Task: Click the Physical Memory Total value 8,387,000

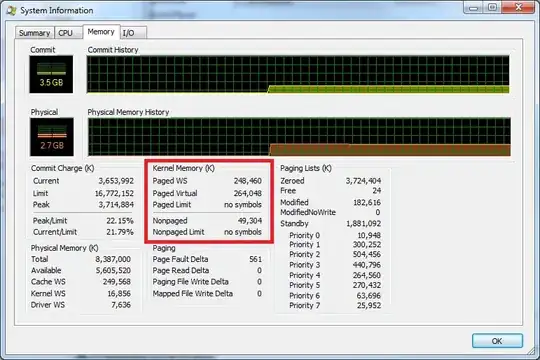Action: coord(113,259)
